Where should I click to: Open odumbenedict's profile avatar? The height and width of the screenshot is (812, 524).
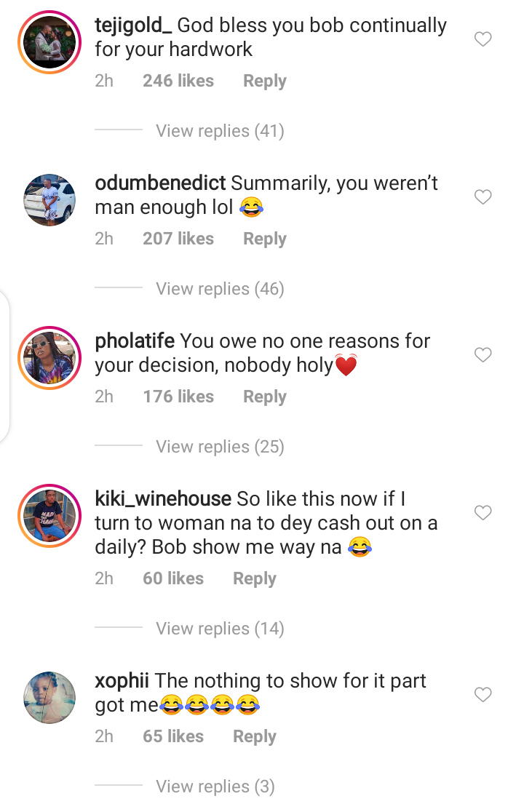tap(49, 200)
